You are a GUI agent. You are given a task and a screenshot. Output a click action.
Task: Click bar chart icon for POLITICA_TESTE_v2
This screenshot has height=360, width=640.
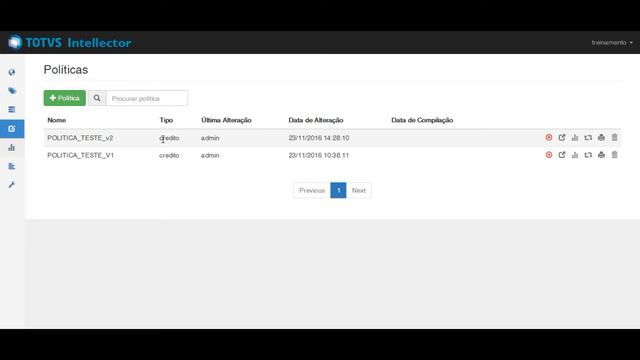(x=575, y=138)
